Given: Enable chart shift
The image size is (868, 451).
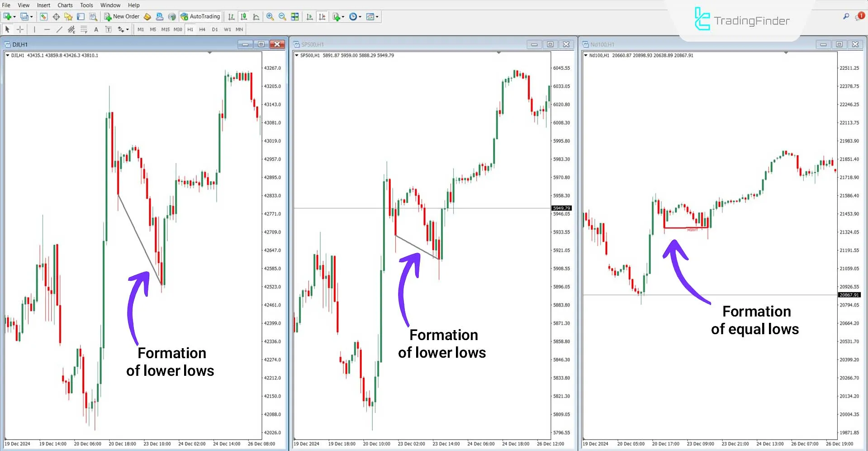Looking at the screenshot, I should coord(322,16).
